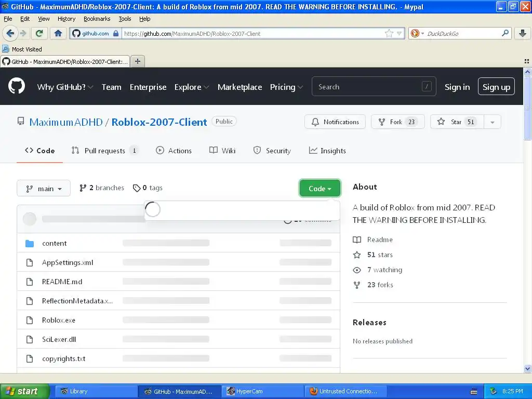Open the star lists dropdown arrow

point(493,122)
